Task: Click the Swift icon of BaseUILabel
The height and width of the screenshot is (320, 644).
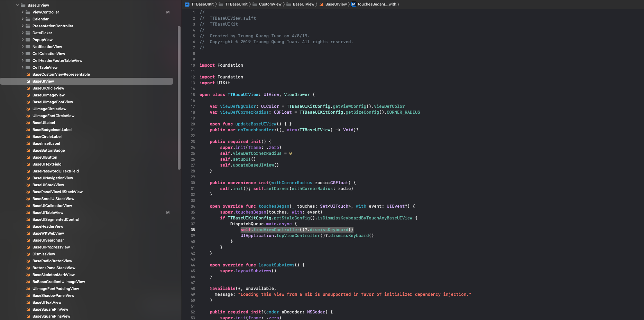Action: [28, 123]
